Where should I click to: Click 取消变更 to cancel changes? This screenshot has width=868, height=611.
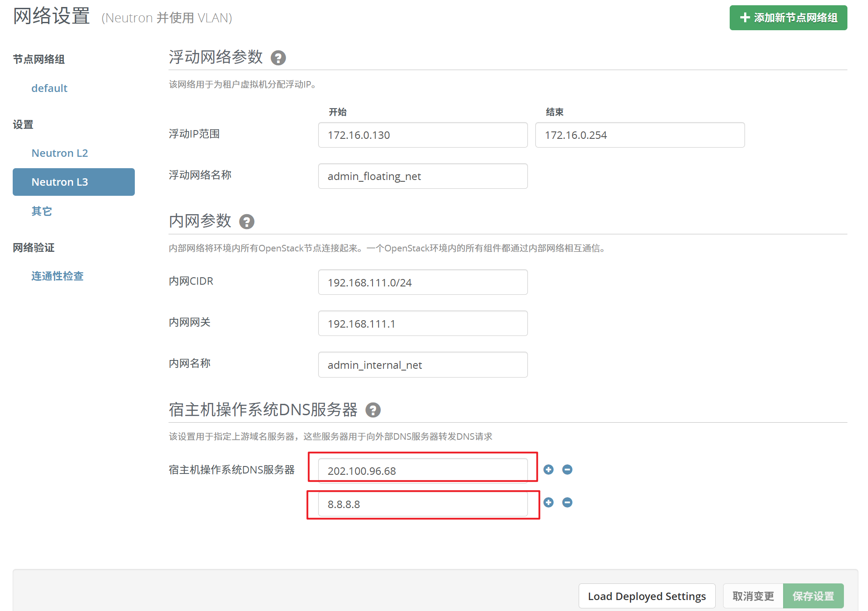coord(753,596)
